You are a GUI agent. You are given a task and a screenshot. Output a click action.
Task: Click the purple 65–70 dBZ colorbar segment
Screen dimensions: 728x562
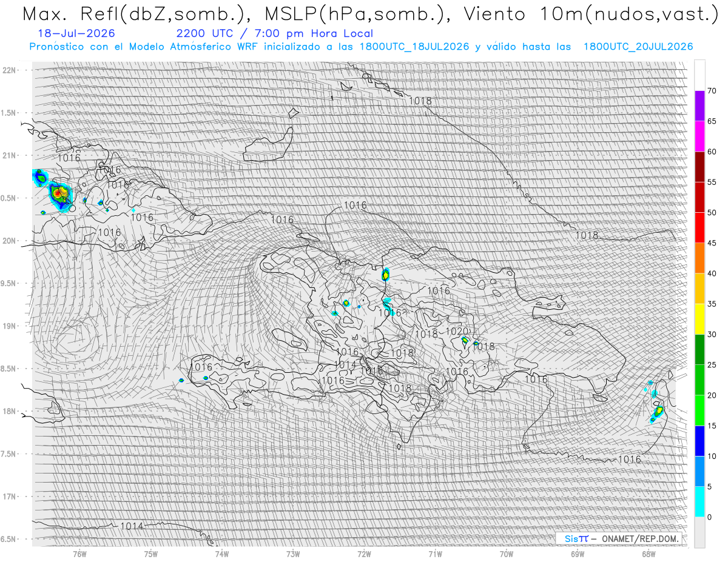pos(699,106)
